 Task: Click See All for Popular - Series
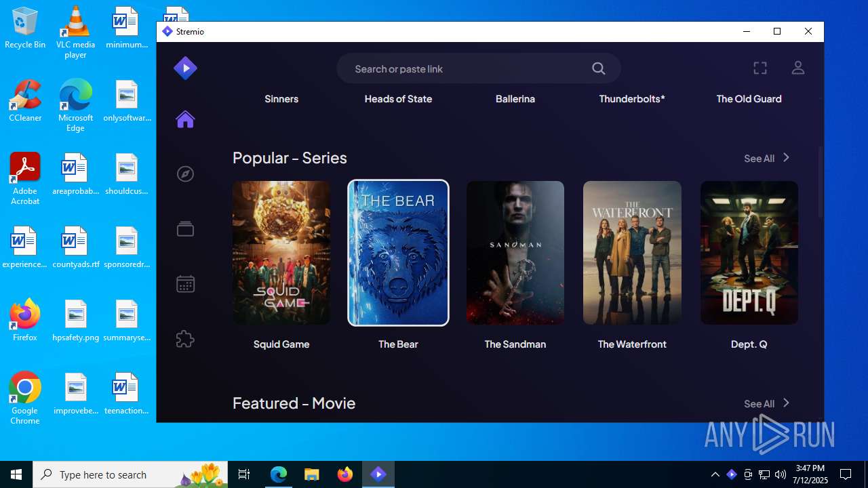click(767, 158)
